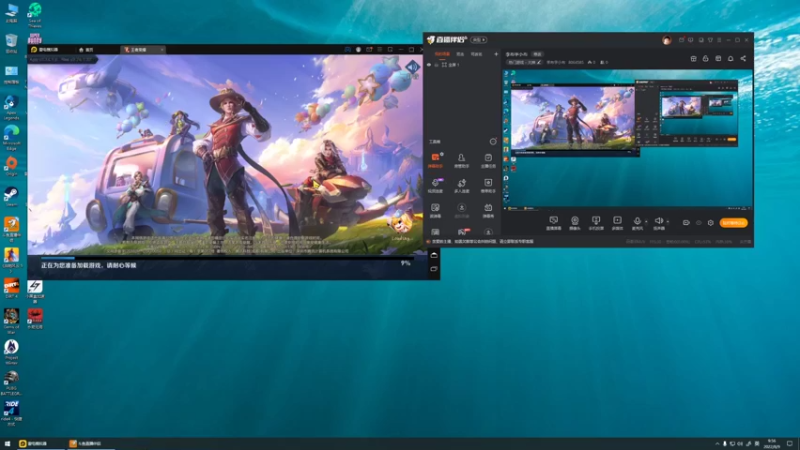Show hidden system tray icons
Viewport: 800px width, 450px height.
(717, 444)
